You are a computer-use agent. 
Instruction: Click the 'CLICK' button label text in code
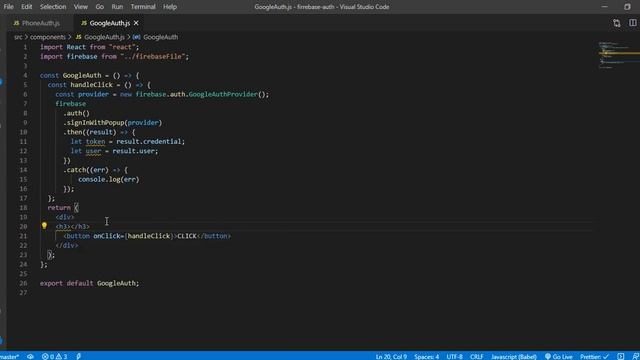point(187,236)
